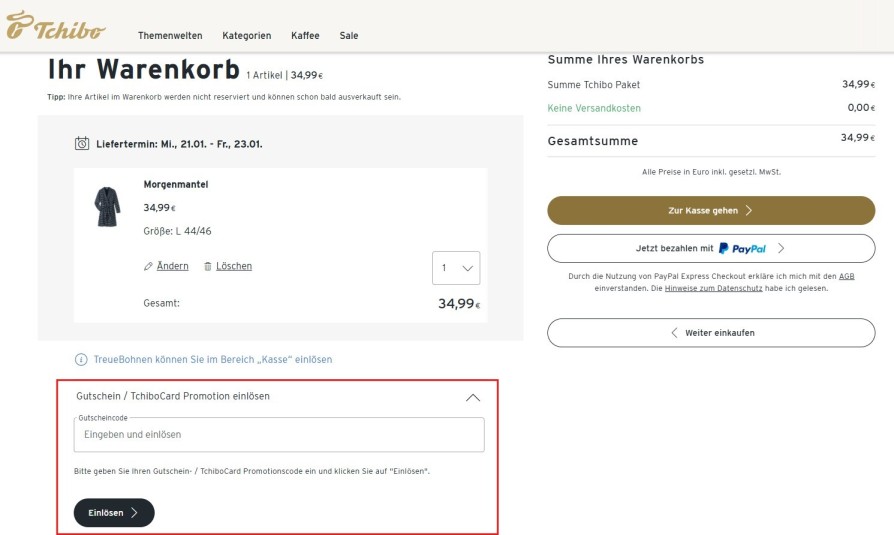Click the Löschen link
894x535 pixels.
[x=234, y=266]
